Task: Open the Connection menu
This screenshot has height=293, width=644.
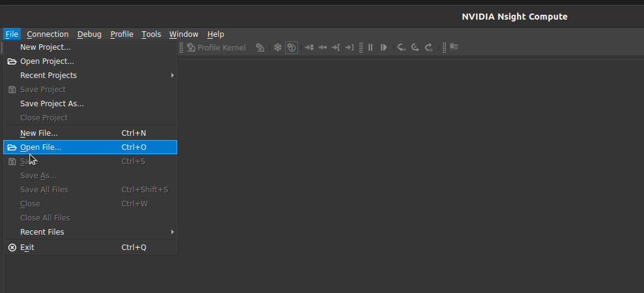Action: coord(48,34)
